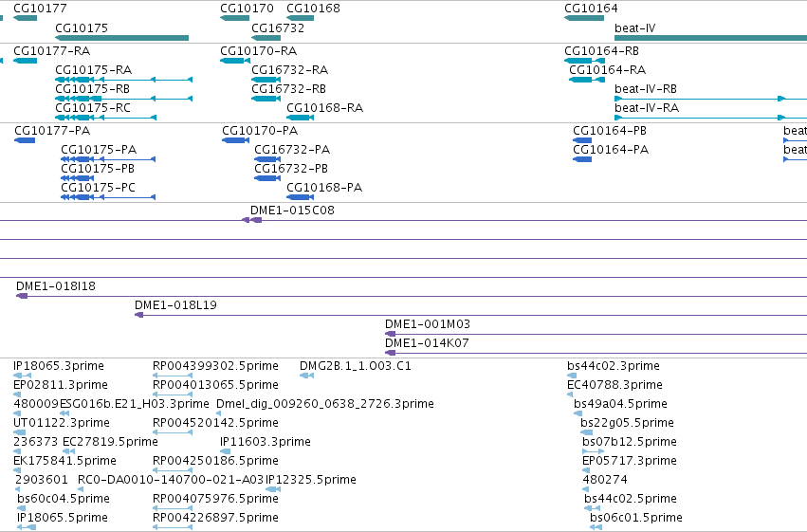Select the CG10164-PB protein label
The width and height of the screenshot is (807, 532).
click(610, 131)
